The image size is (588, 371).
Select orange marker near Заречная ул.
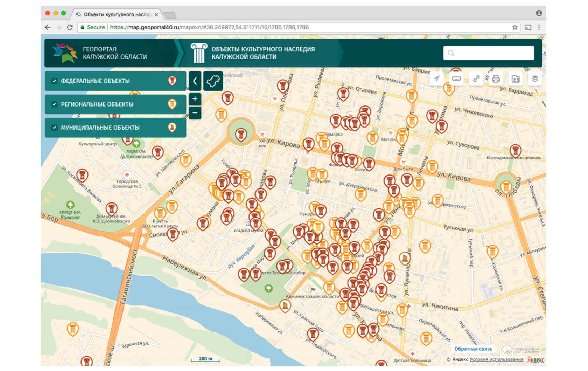point(73,329)
